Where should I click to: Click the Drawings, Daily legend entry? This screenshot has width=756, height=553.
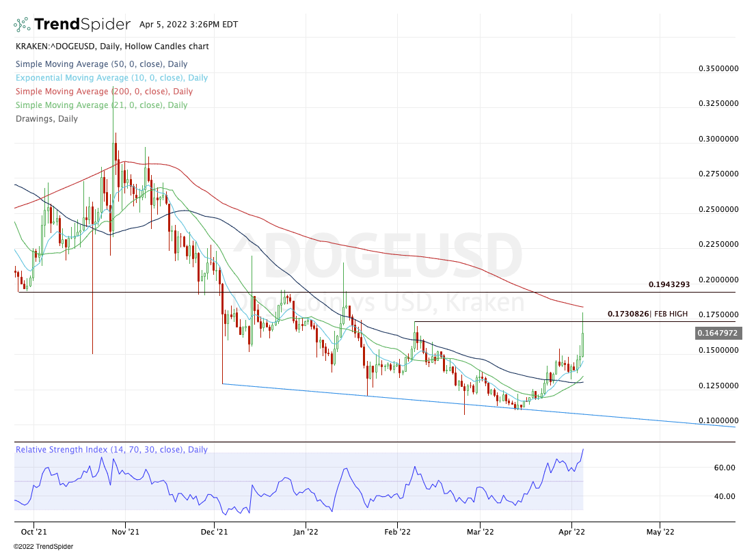(x=46, y=119)
